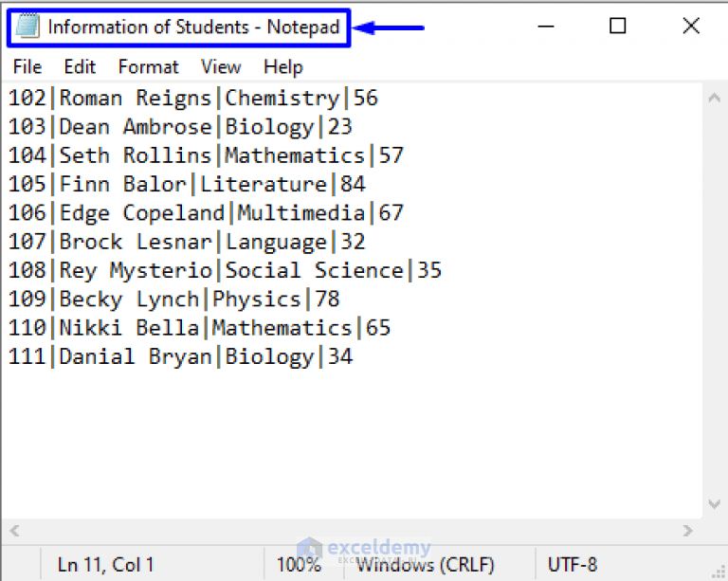The image size is (728, 581).
Task: Click the line '102|Roman Reigns|Chemistry|56'
Action: [x=193, y=98]
